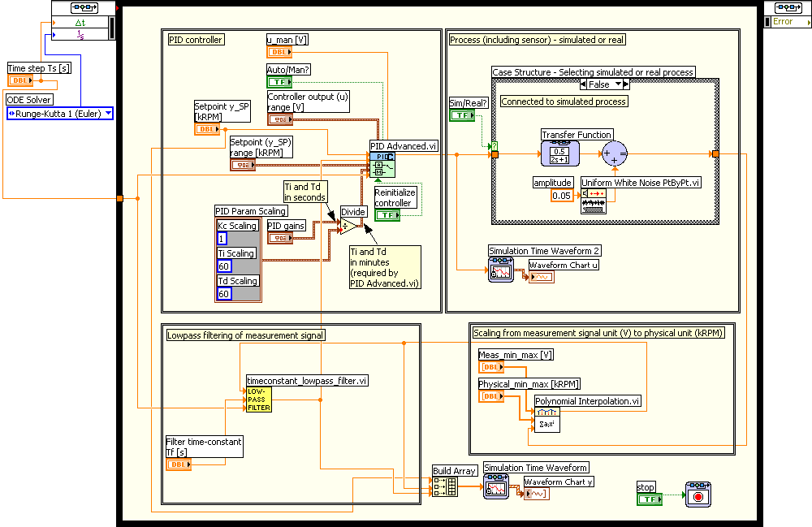Click the case structure right output tunnel
Image resolution: width=812 pixels, height=527 pixels.
pyautogui.click(x=715, y=153)
